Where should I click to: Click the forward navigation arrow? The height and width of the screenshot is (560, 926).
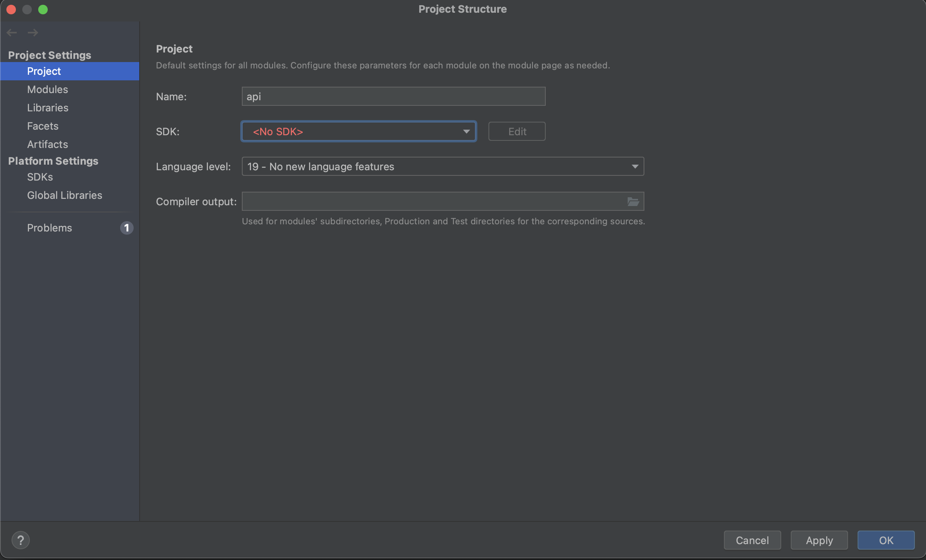click(x=33, y=33)
